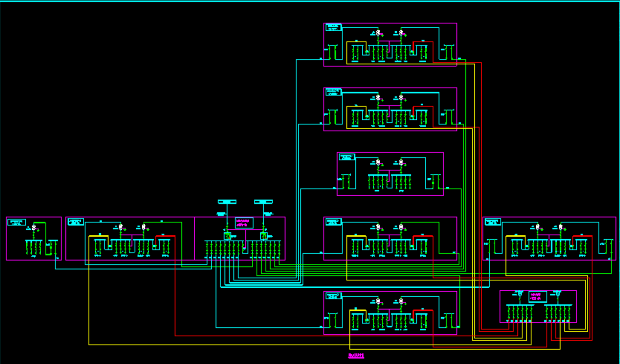Select the magenta label box in the bottom-right panel
Screen dimensions: 620x364
tap(538, 297)
